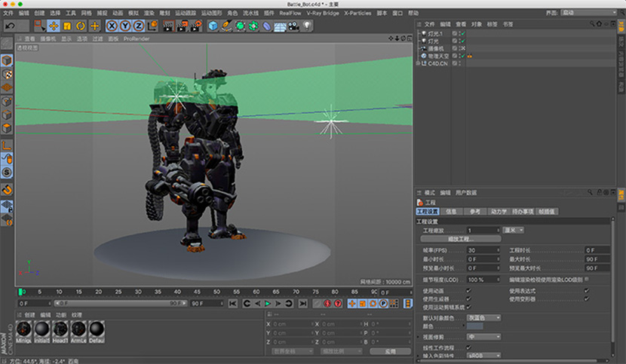Open viewport ProRender menu
The image size is (626, 364).
click(137, 38)
